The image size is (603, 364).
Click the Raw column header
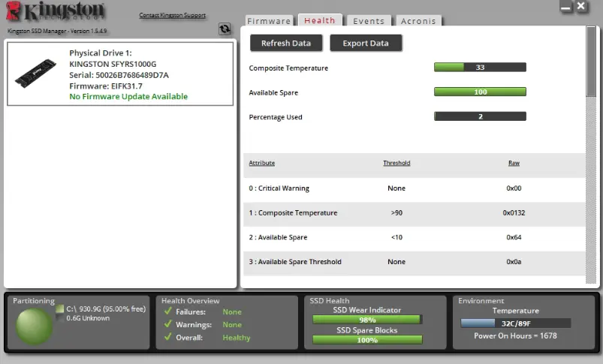514,163
